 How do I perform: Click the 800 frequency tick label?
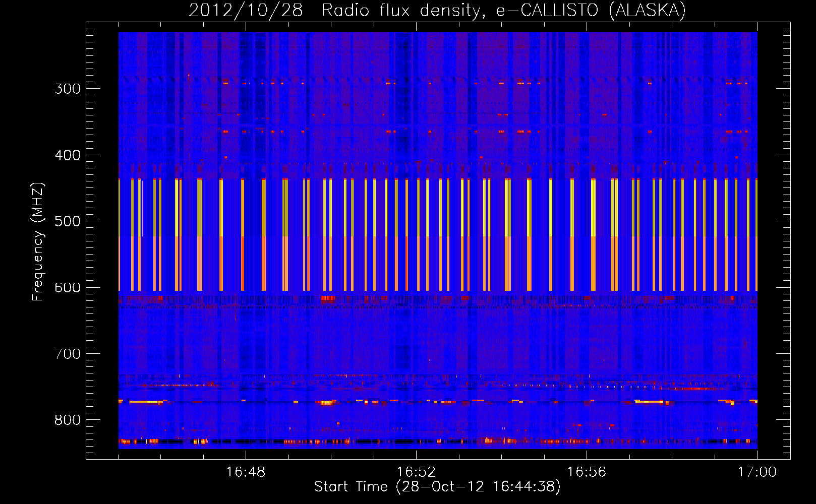click(x=68, y=420)
